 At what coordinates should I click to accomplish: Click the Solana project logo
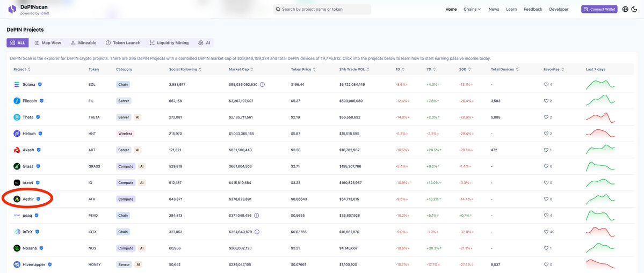tap(17, 84)
